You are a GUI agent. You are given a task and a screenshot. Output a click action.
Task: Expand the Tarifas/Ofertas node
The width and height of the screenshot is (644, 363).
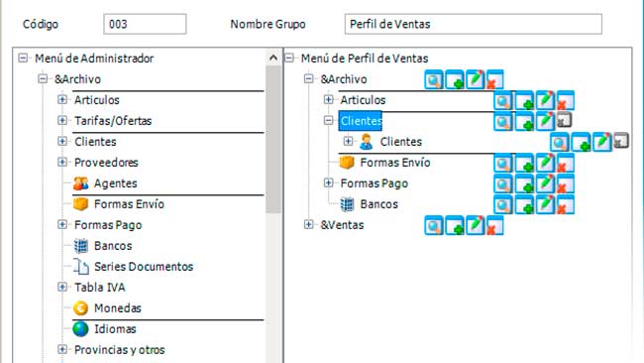click(62, 120)
